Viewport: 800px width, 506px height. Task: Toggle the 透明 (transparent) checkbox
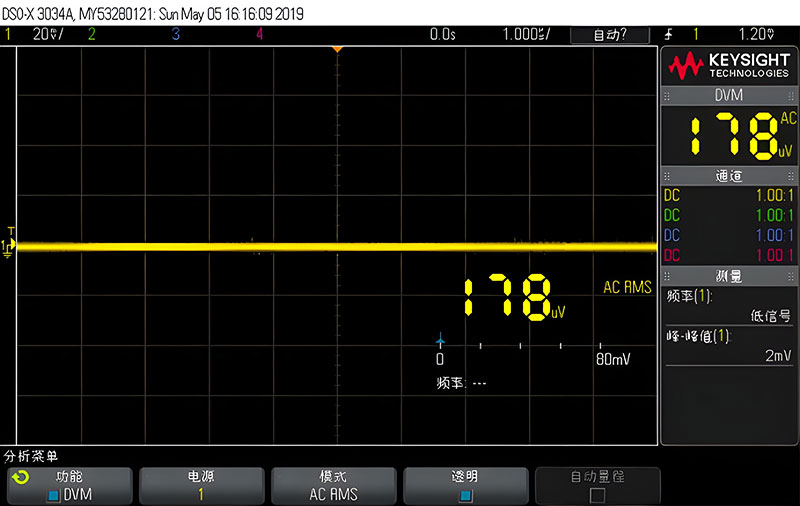(x=465, y=494)
